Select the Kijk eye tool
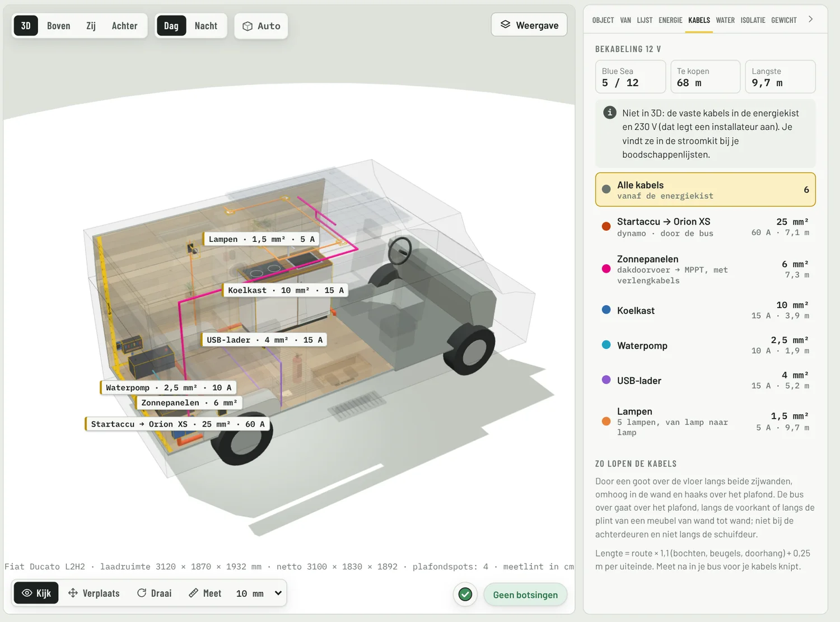840x622 pixels. pyautogui.click(x=36, y=593)
